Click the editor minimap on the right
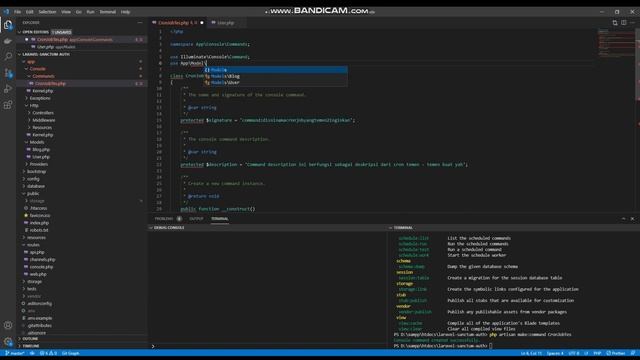The image size is (640, 360). click(616, 43)
